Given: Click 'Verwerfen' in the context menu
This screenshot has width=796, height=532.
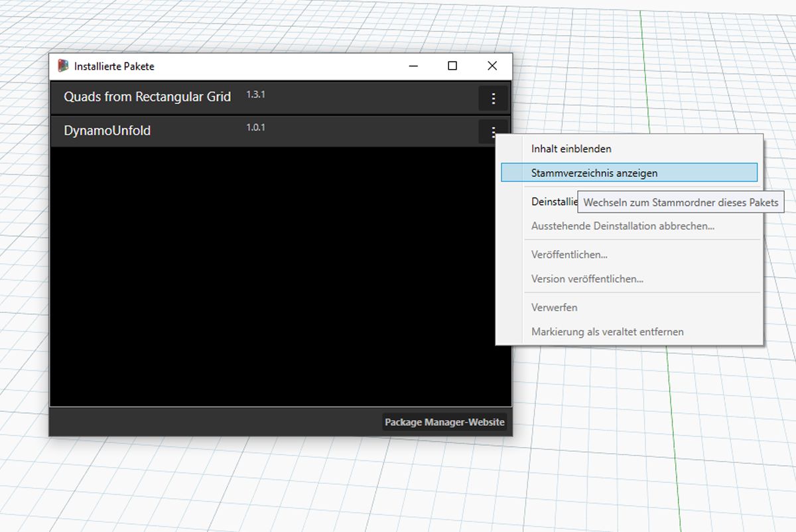Looking at the screenshot, I should point(554,307).
